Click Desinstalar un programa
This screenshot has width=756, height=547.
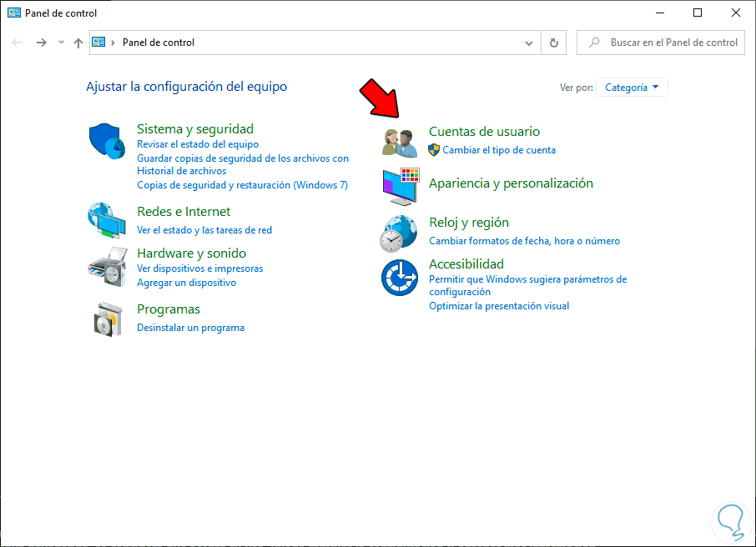pyautogui.click(x=190, y=328)
